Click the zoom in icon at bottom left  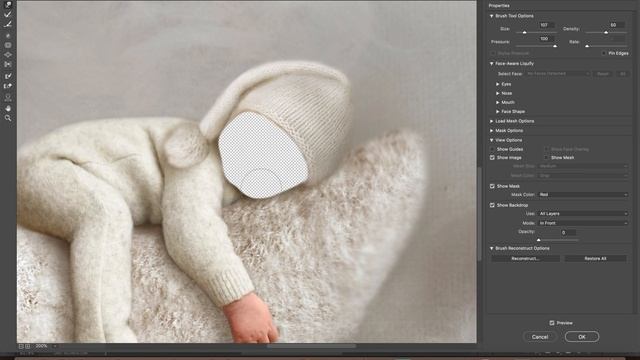click(x=28, y=346)
